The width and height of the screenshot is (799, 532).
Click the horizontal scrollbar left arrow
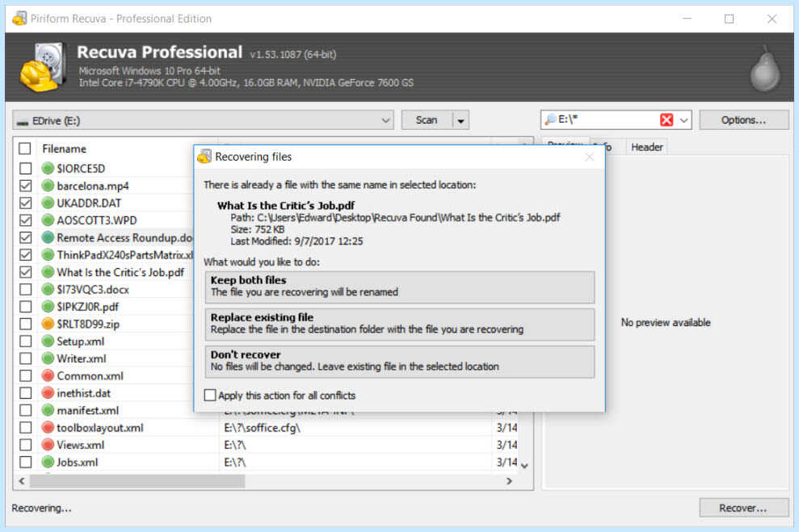(x=21, y=481)
